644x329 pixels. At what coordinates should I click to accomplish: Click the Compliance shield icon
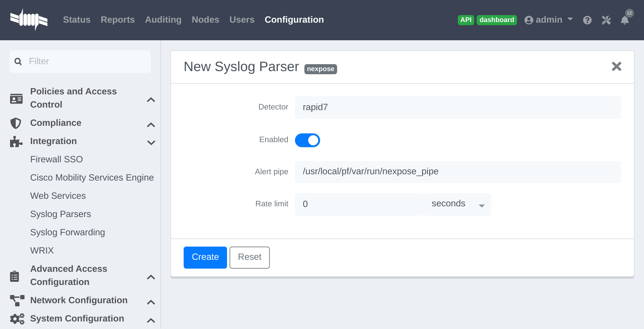tap(16, 123)
